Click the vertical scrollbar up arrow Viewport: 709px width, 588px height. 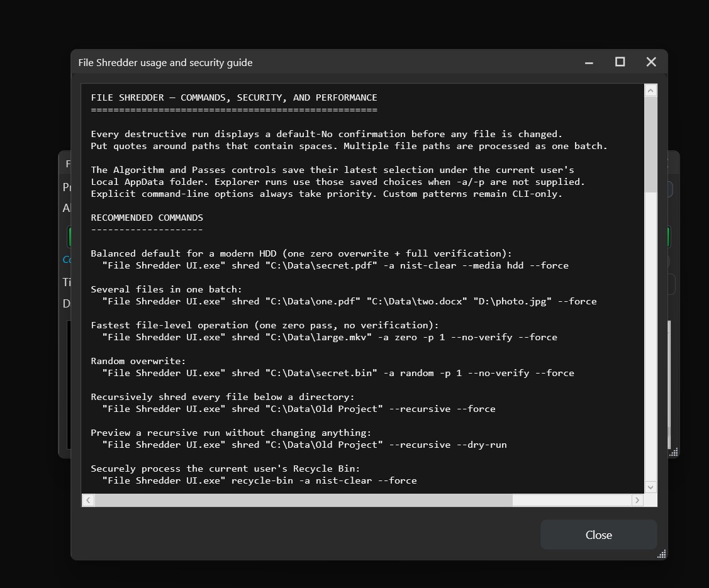point(650,91)
